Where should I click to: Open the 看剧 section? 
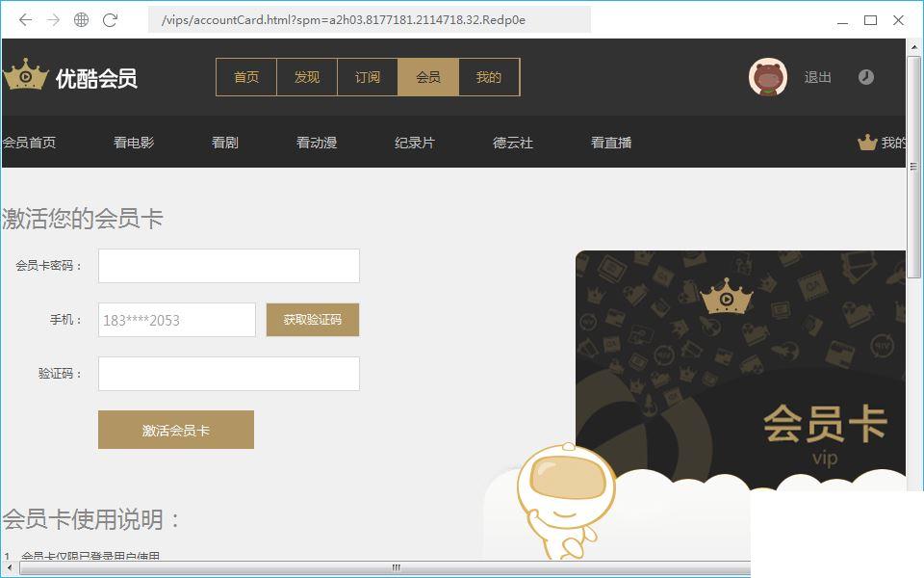(225, 143)
